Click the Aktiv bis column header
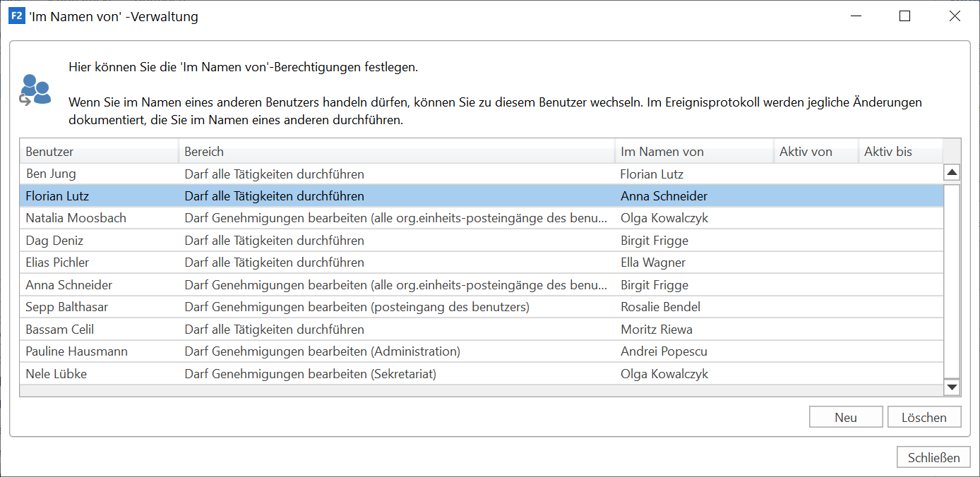Screen dimensions: 980x477 click(x=900, y=152)
